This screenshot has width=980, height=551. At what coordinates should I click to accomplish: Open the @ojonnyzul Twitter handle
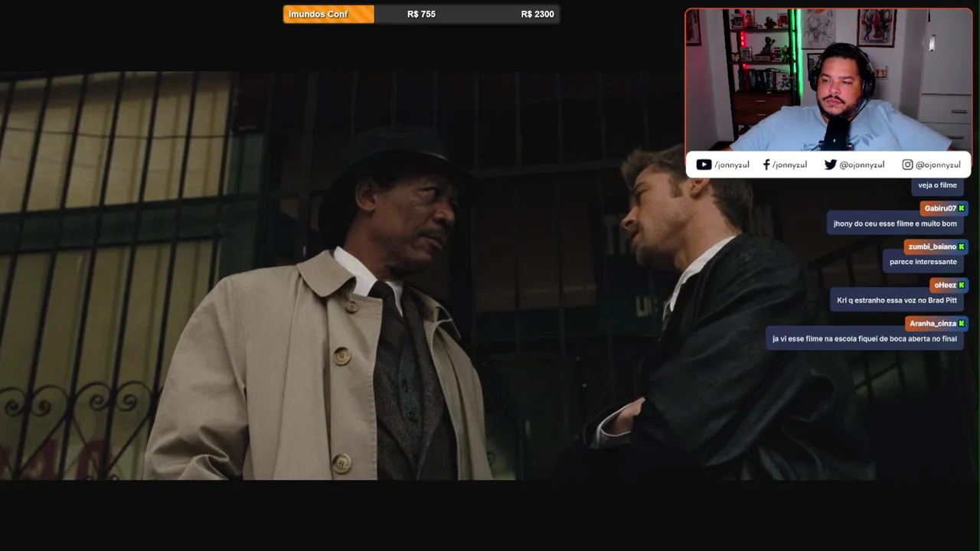pos(862,165)
